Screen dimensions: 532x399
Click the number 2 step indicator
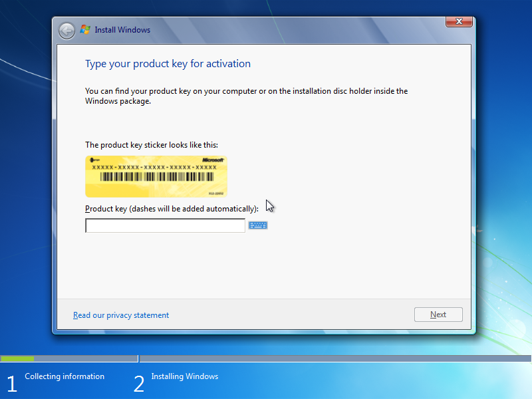(x=139, y=383)
